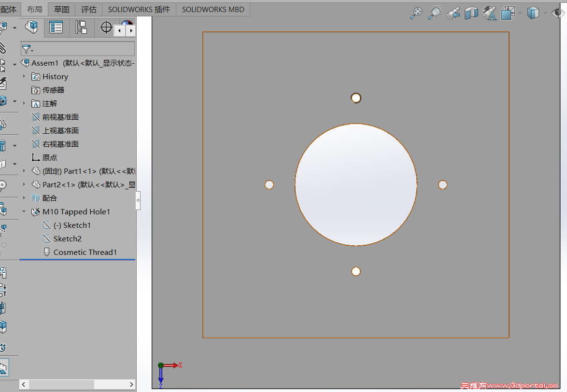Toggle Hide/Show Items eye icon

point(558,13)
